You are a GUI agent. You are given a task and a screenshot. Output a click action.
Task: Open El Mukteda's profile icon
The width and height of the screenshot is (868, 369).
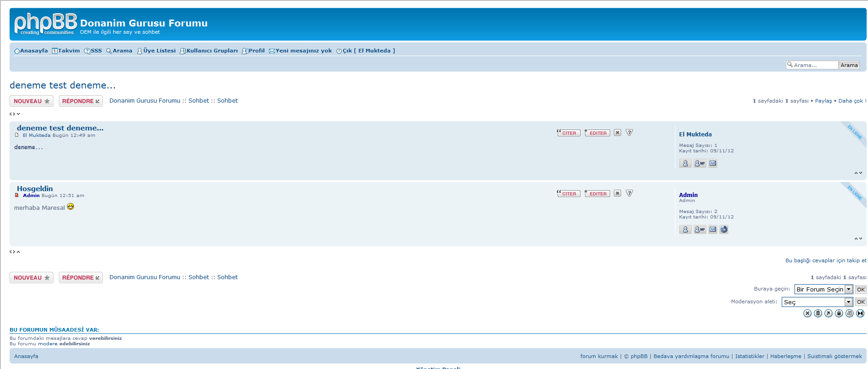pyautogui.click(x=685, y=163)
